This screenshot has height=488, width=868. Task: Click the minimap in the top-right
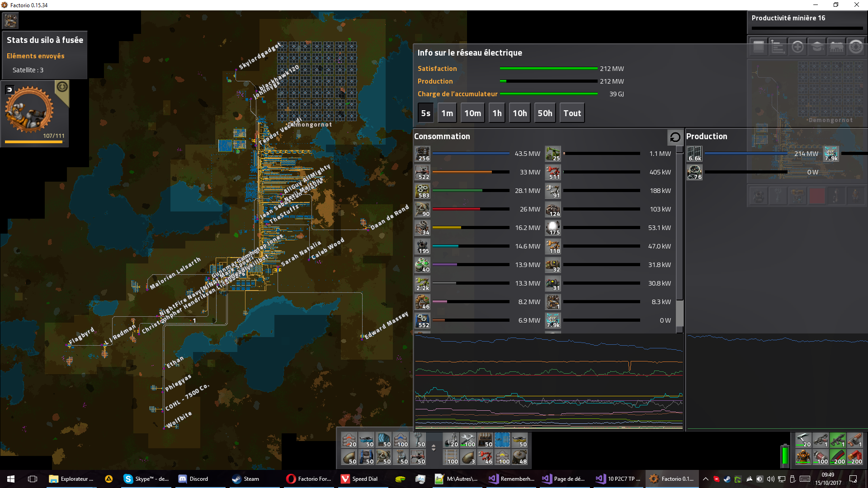coord(807,119)
